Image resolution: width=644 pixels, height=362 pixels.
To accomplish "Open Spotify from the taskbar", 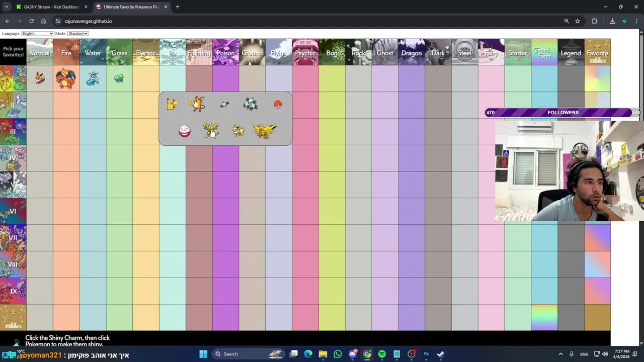I will click(x=382, y=354).
